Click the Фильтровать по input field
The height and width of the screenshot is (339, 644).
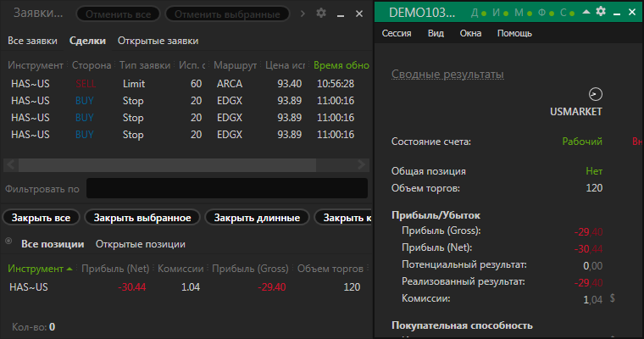point(226,188)
